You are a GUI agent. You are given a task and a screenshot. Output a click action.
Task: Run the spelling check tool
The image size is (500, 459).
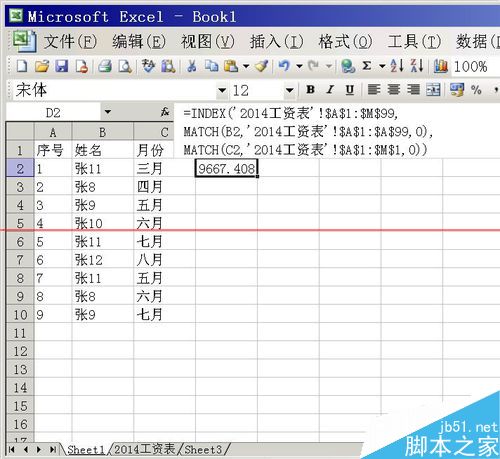click(148, 66)
